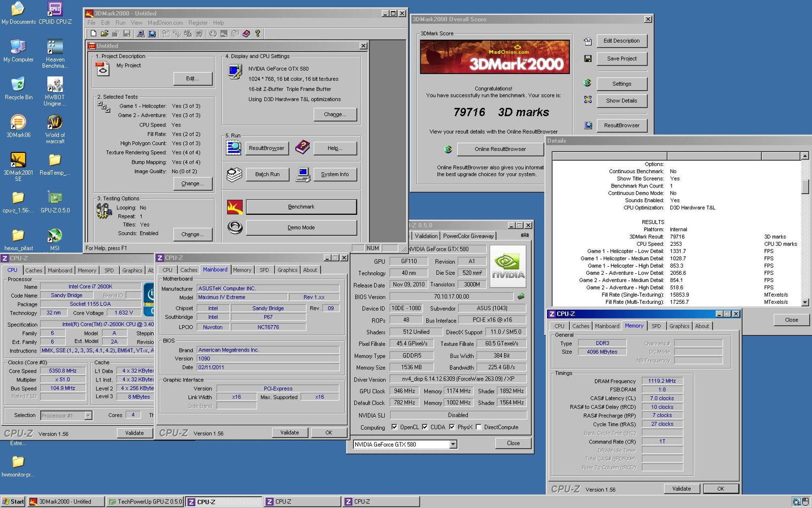Click the System Info button
Viewport: 812px width, 508px height.
coord(335,175)
